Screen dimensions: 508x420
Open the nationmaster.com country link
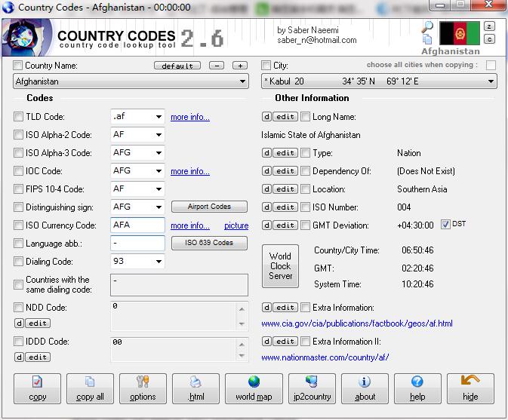pyautogui.click(x=325, y=357)
